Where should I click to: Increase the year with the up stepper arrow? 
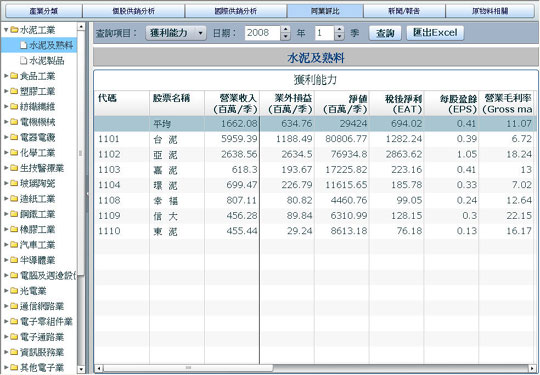pyautogui.click(x=285, y=30)
